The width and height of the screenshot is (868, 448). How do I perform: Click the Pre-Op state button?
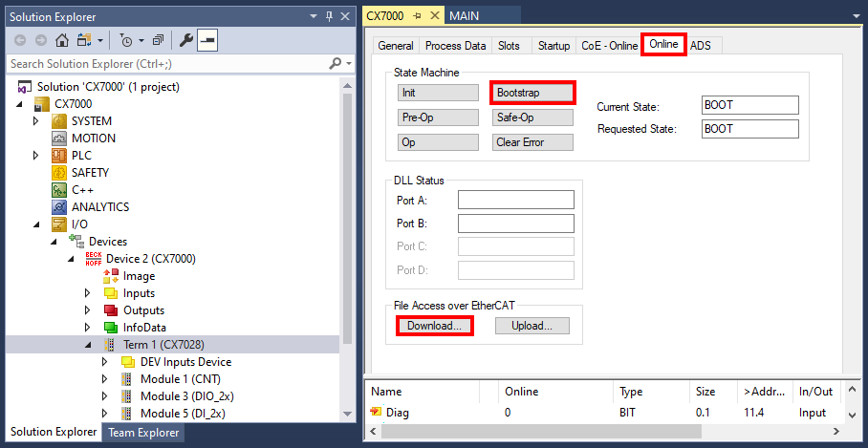tap(438, 117)
